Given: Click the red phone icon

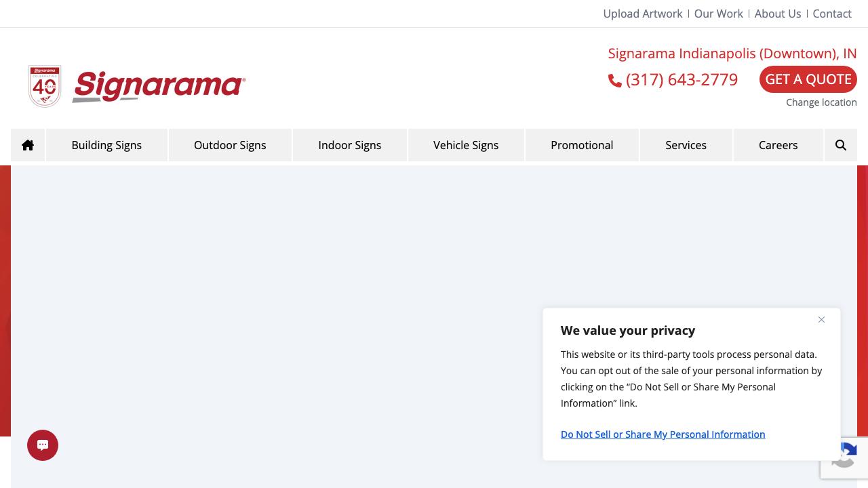Looking at the screenshot, I should click(x=615, y=81).
